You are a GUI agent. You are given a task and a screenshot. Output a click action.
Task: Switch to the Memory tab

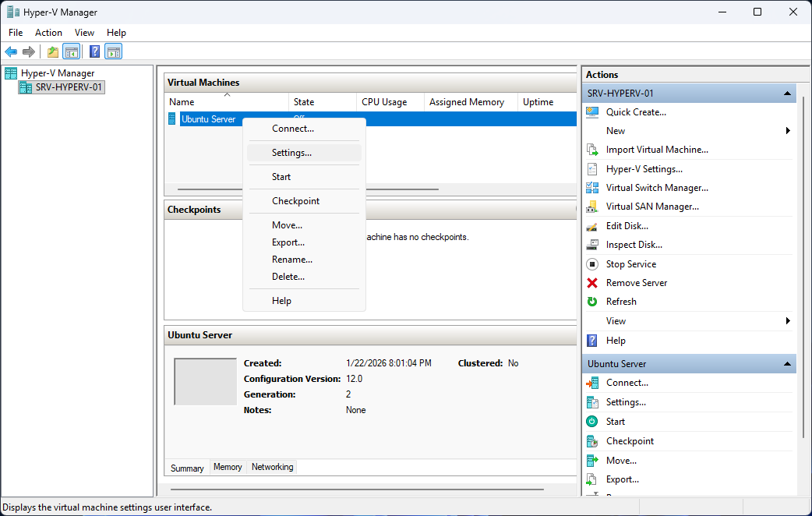(x=228, y=467)
